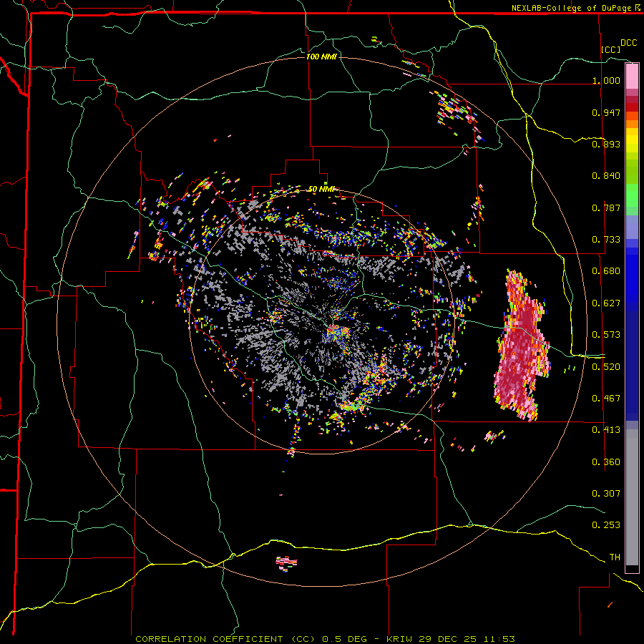
Task: Pick the gray legend color segment
Action: [632, 497]
